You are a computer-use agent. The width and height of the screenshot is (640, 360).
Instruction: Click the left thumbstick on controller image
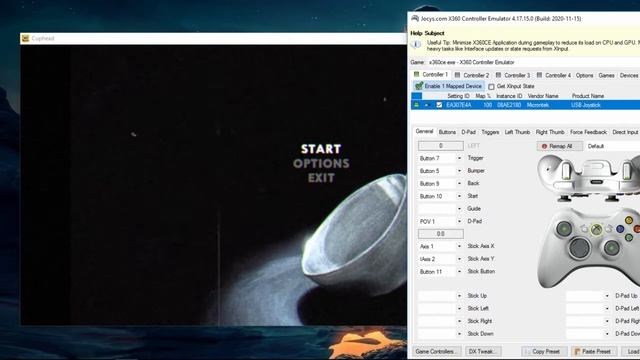pos(565,229)
